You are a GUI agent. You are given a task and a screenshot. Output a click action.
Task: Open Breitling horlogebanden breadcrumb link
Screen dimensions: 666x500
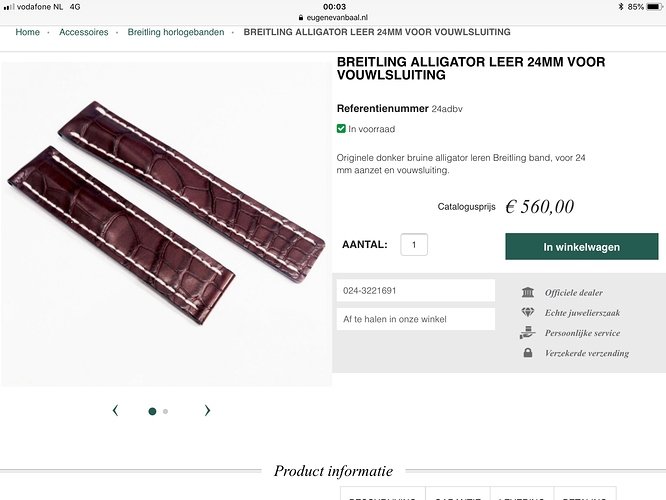point(176,32)
